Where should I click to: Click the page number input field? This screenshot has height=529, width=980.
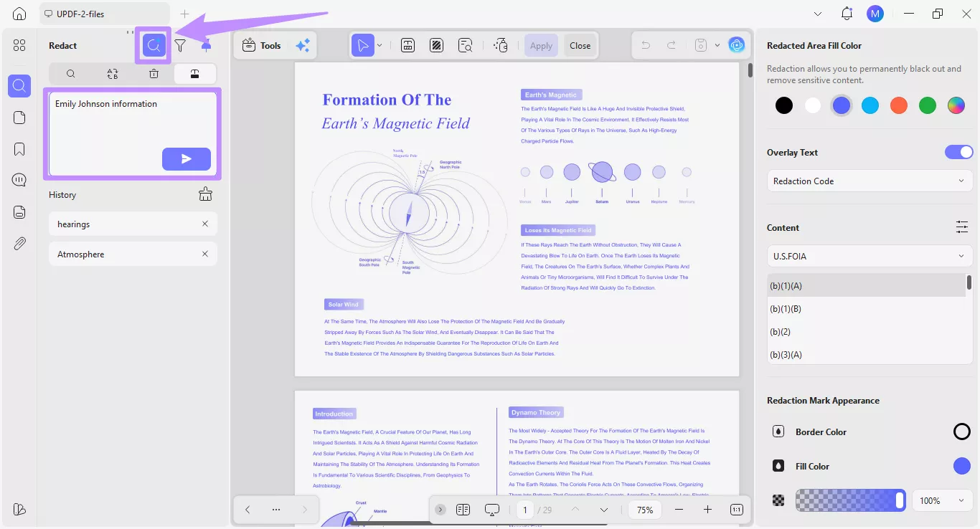tap(525, 510)
